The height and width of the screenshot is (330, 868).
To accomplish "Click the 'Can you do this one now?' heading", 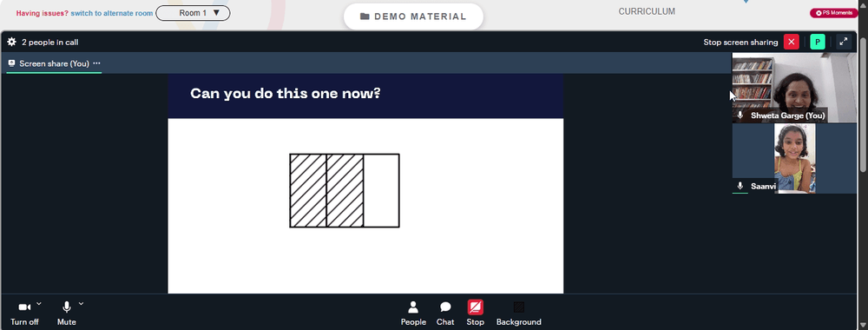I will (285, 93).
